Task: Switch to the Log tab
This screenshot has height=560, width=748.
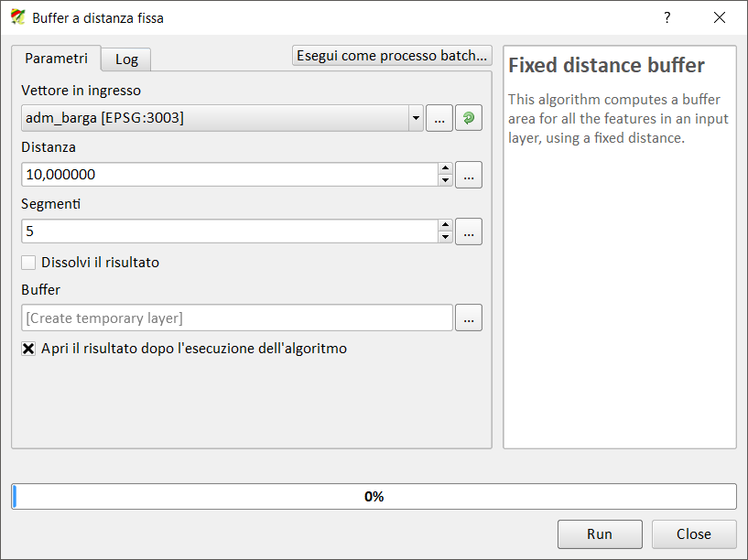Action: click(126, 59)
